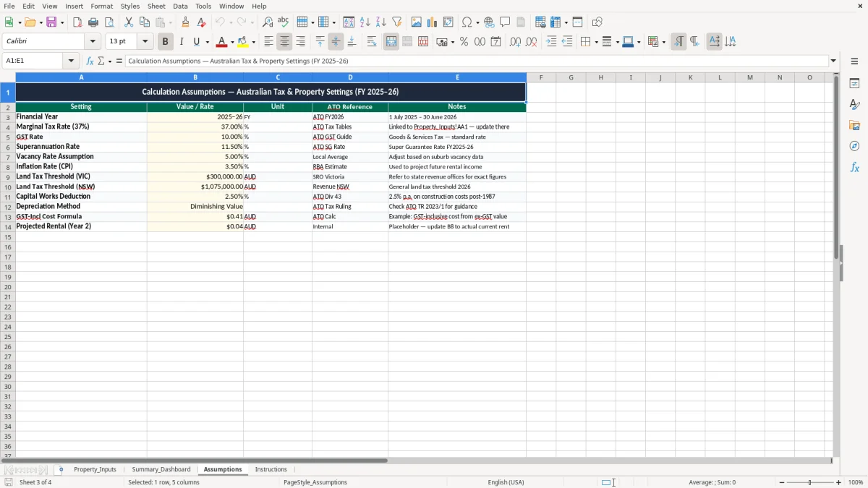
Task: Click the Save document icon
Action: (x=51, y=22)
